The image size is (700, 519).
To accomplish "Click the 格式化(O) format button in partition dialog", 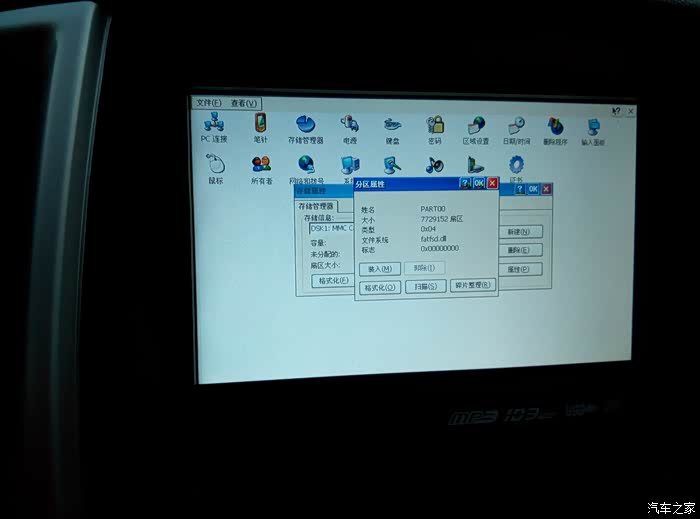I will pos(380,287).
